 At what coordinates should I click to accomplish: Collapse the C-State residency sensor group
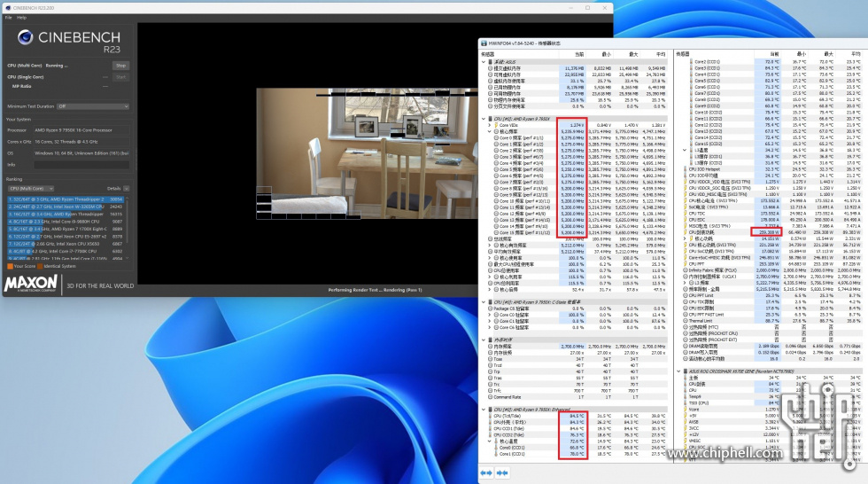coord(484,302)
